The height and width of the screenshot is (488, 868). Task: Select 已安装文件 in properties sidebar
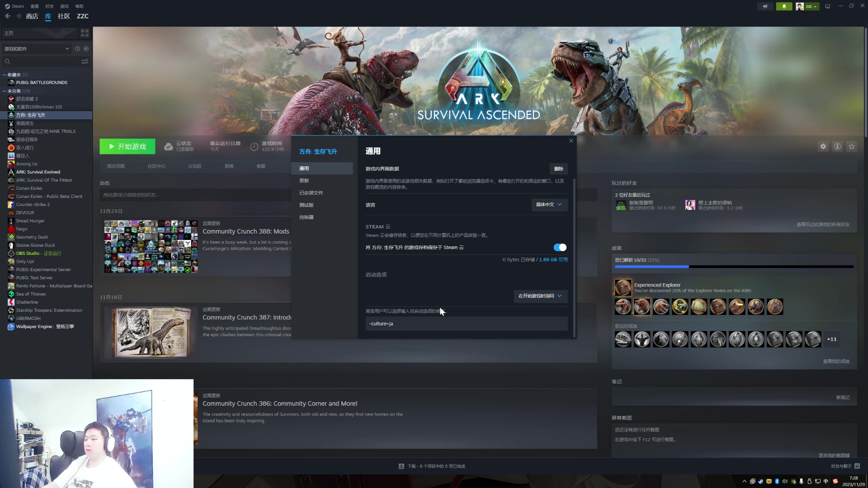point(322,193)
